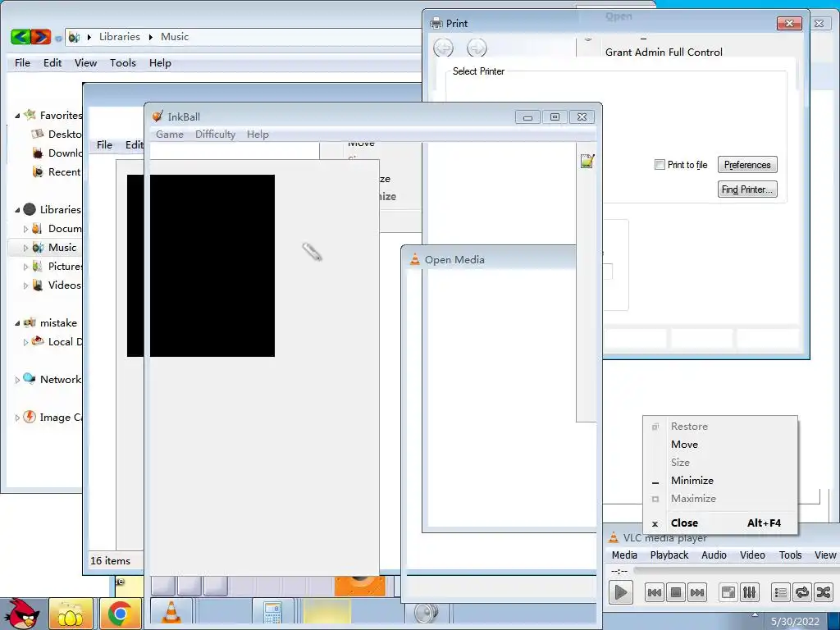Viewport: 840px width, 630px height.
Task: Select Grant Admin Full Control entry
Action: click(664, 52)
